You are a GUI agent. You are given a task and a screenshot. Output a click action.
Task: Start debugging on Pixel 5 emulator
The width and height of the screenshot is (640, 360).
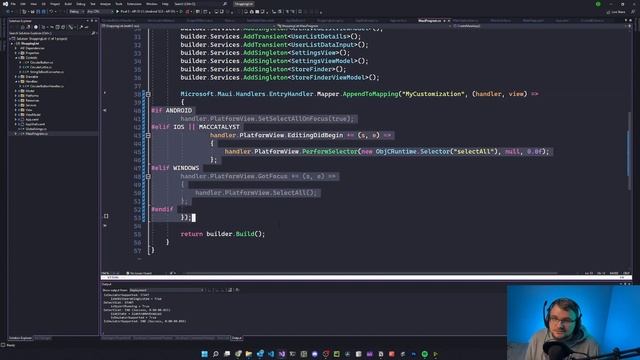(147, 11)
